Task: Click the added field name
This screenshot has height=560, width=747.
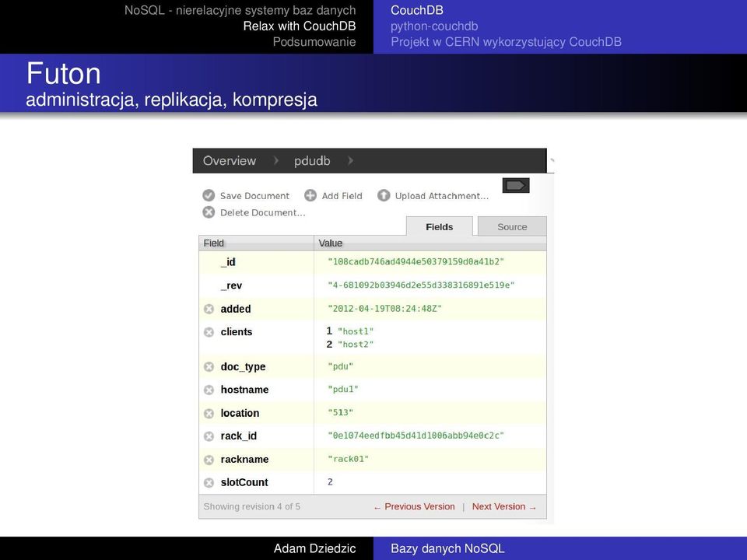Action: pyautogui.click(x=236, y=309)
